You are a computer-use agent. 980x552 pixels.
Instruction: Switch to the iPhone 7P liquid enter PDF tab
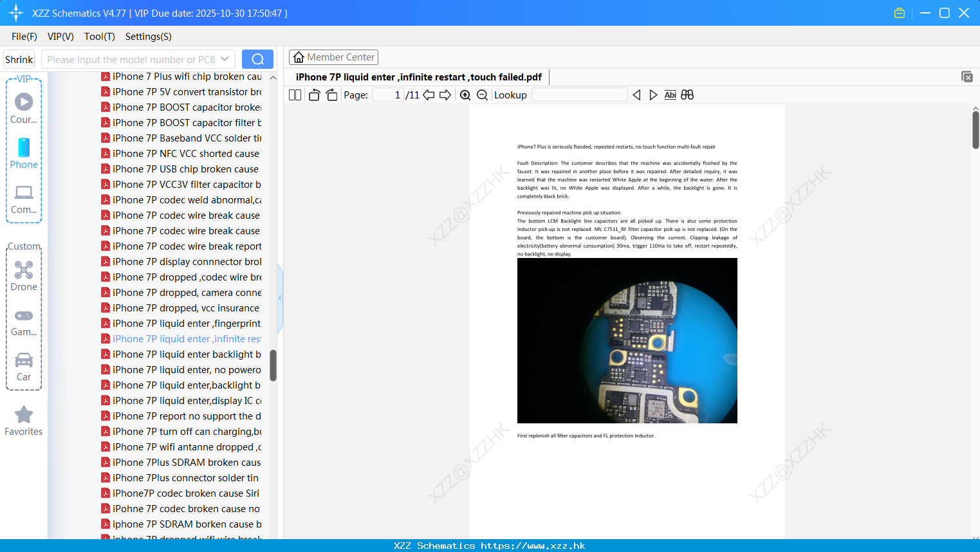[419, 77]
